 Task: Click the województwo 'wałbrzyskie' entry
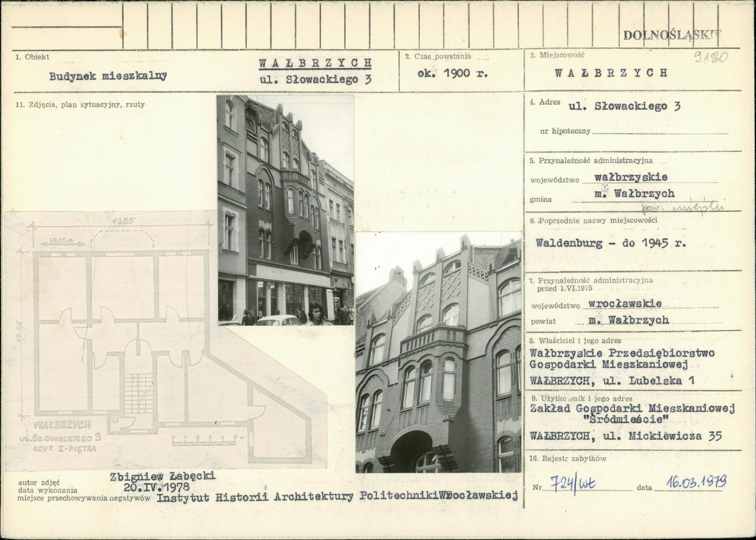click(x=631, y=177)
